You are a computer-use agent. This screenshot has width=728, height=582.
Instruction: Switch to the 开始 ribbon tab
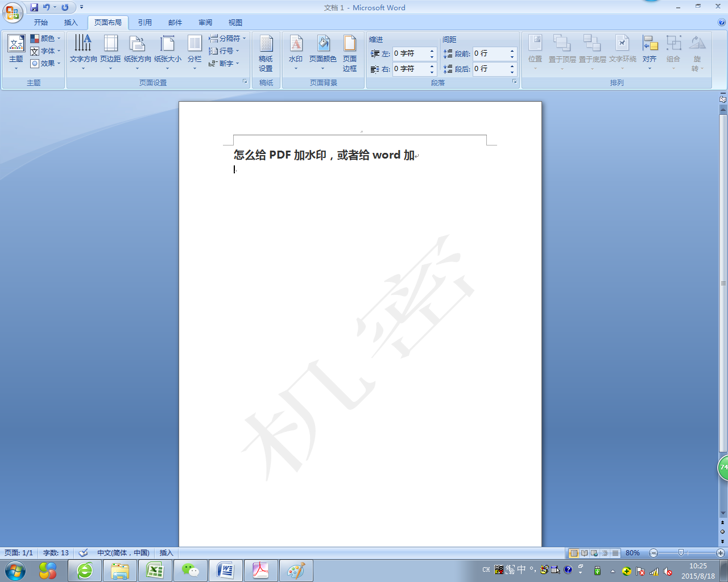[x=41, y=23]
